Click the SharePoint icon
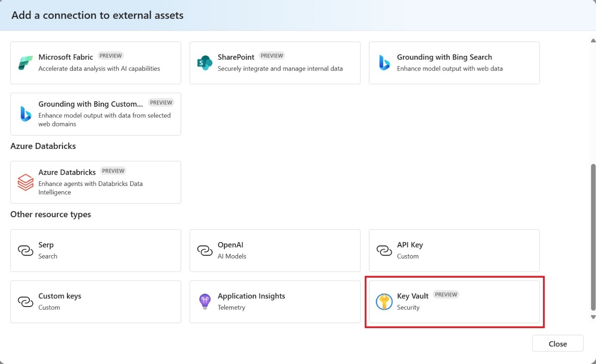The height and width of the screenshot is (364, 596). point(204,63)
